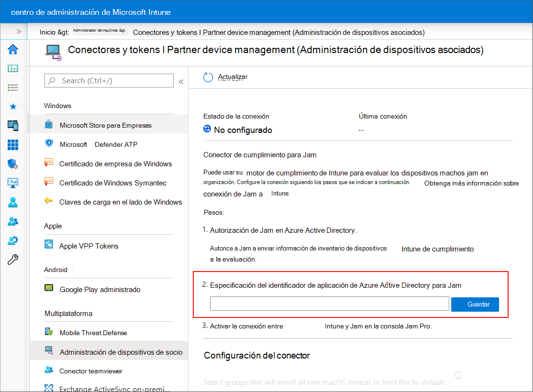Open the Informes (Reports) monitor icon
Viewport: 533px width, 392px height.
tap(13, 184)
